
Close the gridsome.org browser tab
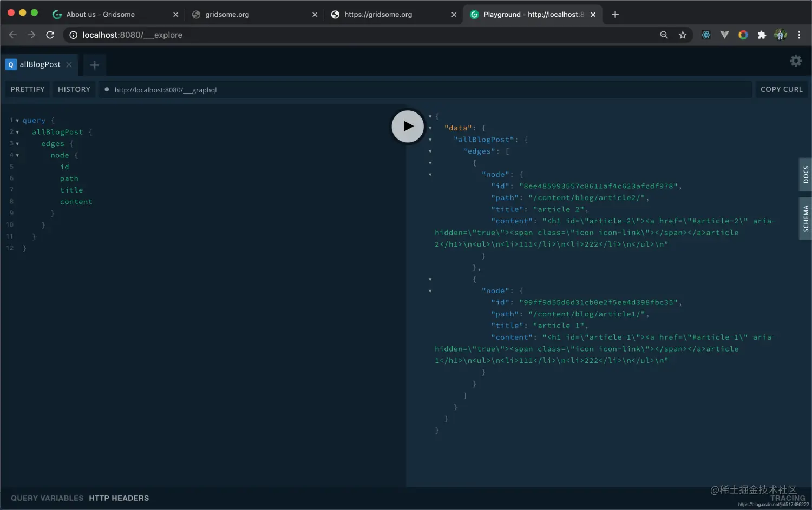315,15
